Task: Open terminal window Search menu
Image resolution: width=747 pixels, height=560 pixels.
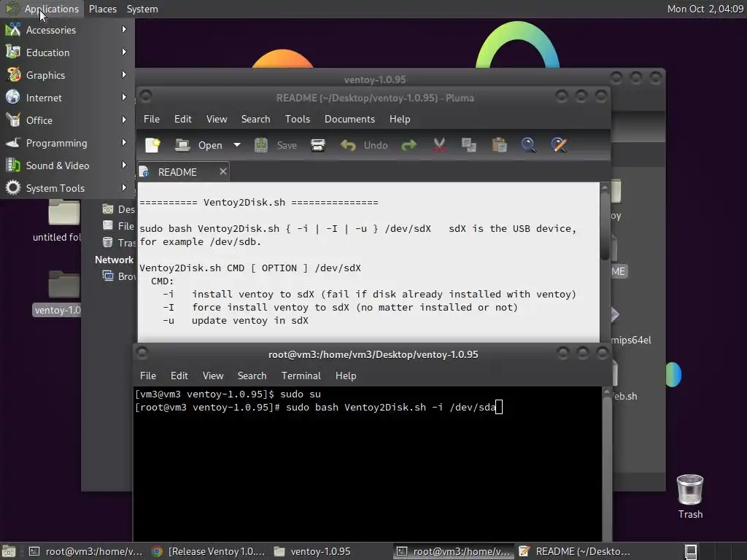Action: pos(252,376)
